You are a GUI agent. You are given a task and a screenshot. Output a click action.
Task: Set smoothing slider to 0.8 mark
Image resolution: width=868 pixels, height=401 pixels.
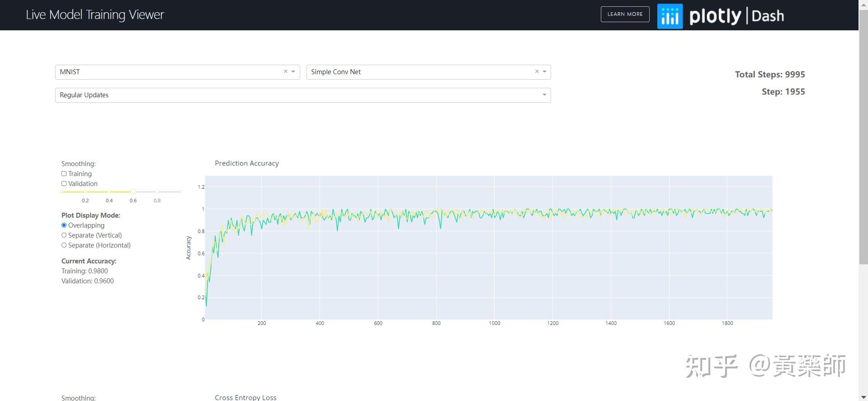[x=157, y=192]
